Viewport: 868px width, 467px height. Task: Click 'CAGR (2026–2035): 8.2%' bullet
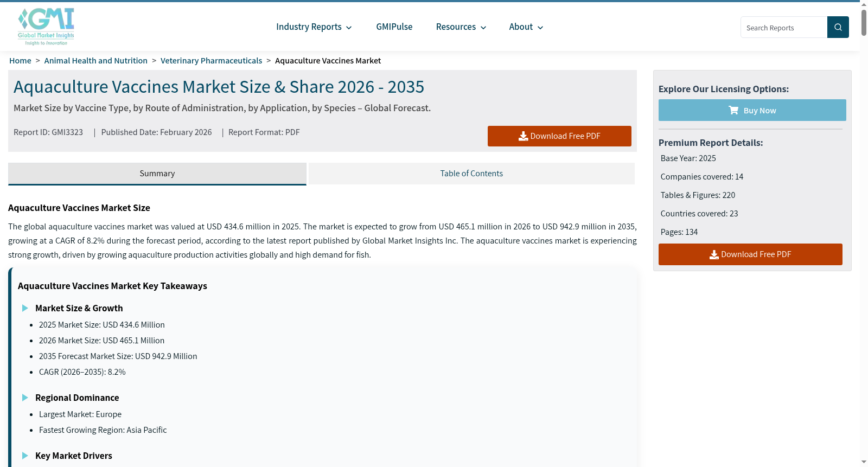82,372
